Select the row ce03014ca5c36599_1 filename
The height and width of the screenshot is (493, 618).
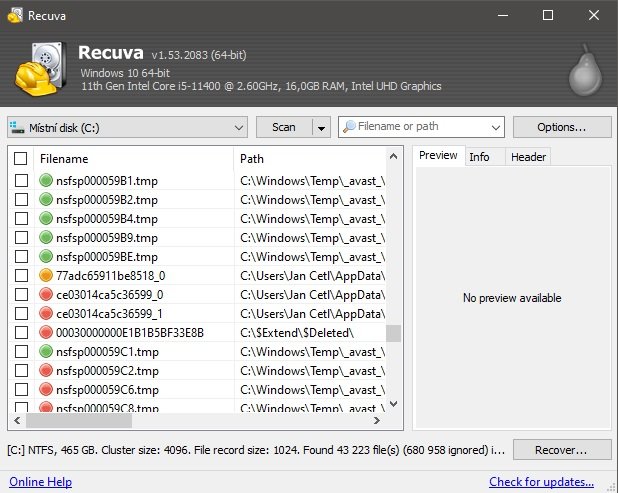pos(109,314)
